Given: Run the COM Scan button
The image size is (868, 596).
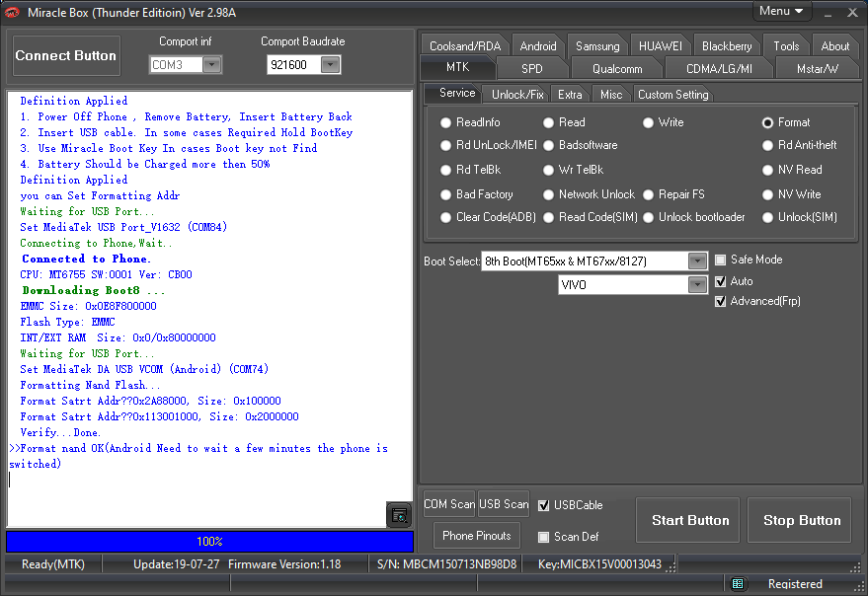Looking at the screenshot, I should click(x=449, y=504).
